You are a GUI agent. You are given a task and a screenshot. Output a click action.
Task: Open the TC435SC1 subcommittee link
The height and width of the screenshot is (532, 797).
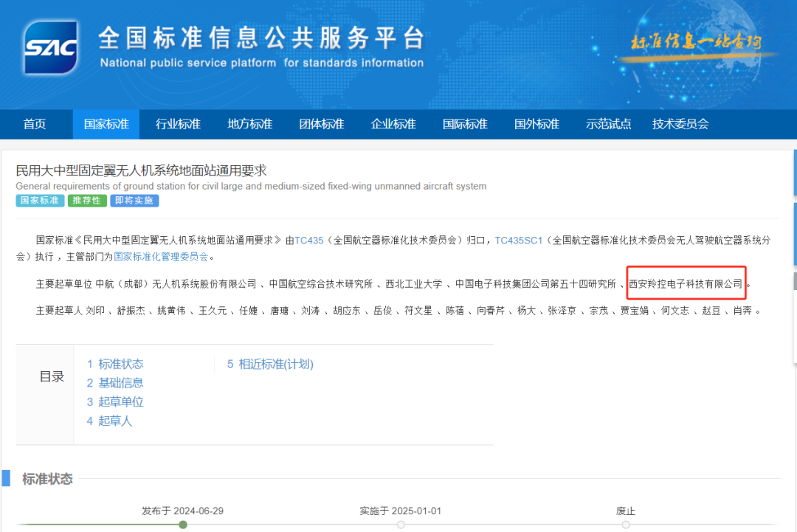pos(518,240)
